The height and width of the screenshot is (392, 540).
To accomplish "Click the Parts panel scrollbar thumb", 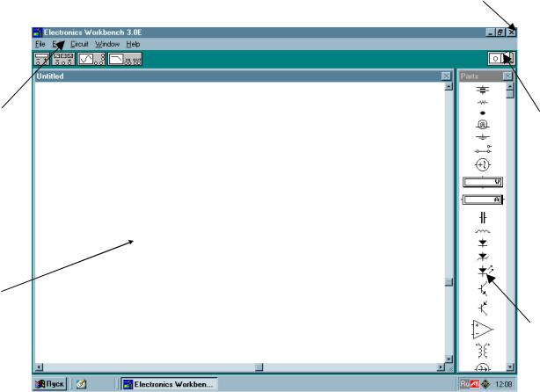I will (x=510, y=94).
